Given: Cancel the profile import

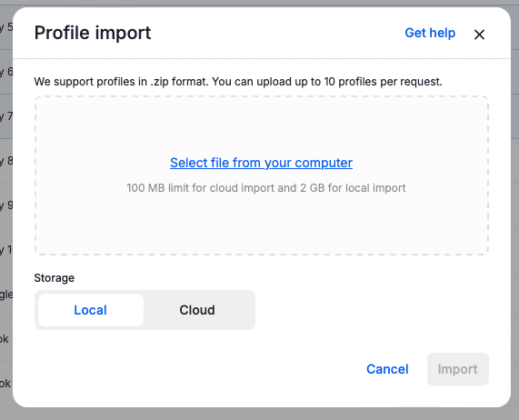Looking at the screenshot, I should 387,369.
